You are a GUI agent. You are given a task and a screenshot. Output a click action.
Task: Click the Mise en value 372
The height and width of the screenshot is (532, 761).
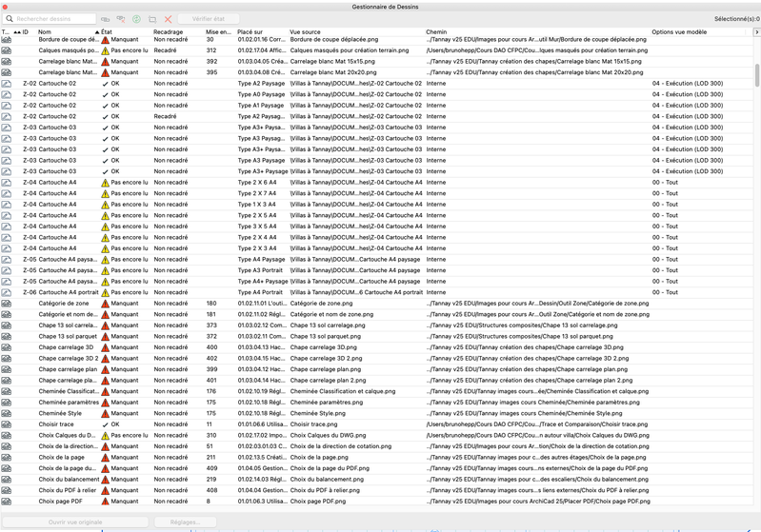point(211,336)
